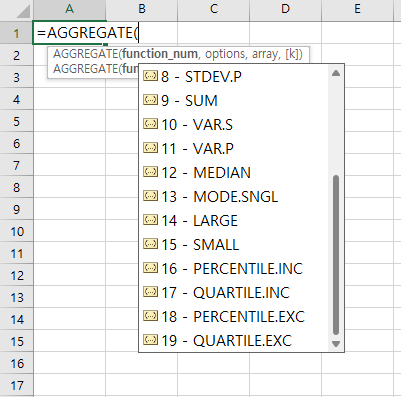Select row 8 header
Screen dimensions: 401x397
(x=16, y=187)
